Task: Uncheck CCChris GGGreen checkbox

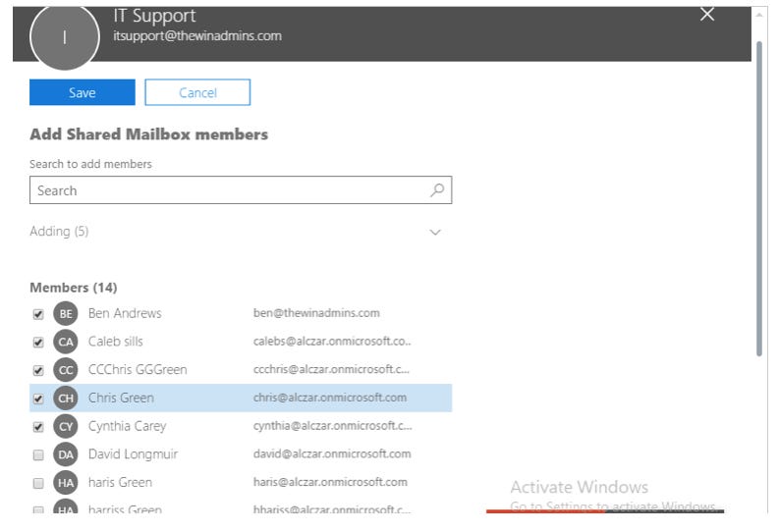Action: 38,371
